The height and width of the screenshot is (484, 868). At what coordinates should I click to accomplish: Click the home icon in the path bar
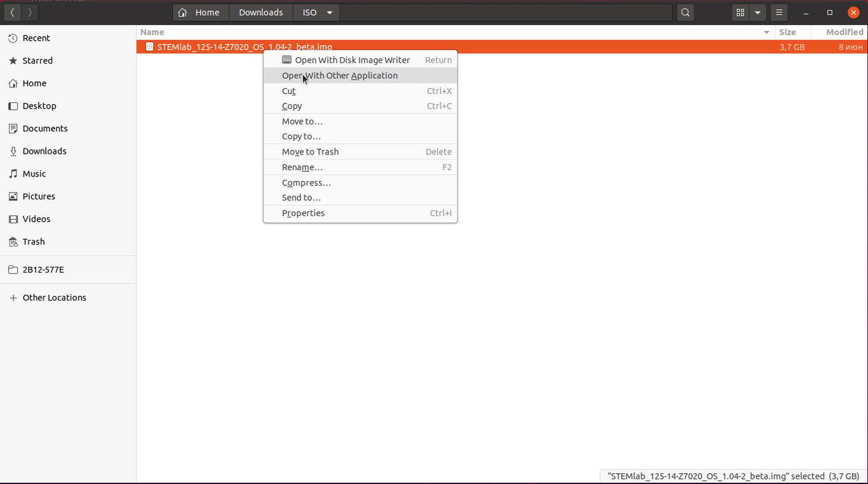click(x=183, y=13)
